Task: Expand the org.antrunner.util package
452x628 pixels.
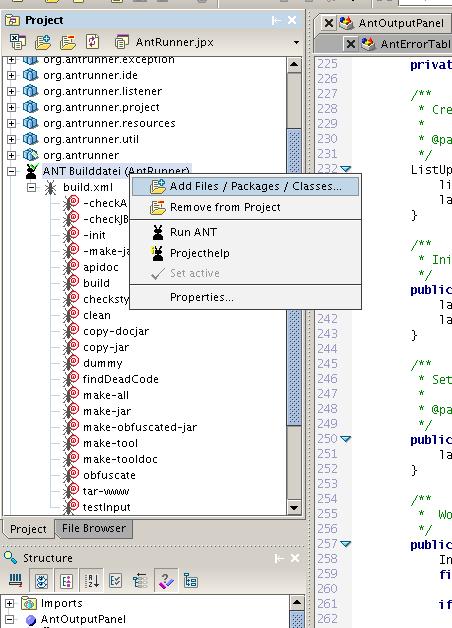Action: [12, 139]
